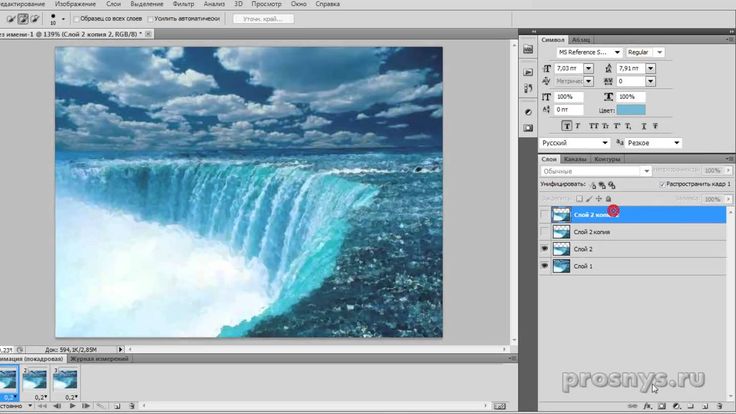The image size is (736, 414).
Task: Choose Add to selection brush mode
Action: (23, 19)
